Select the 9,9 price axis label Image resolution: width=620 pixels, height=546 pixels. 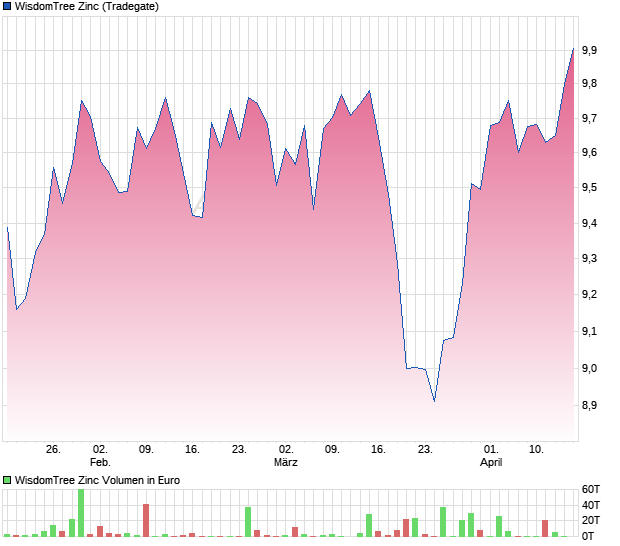pyautogui.click(x=589, y=50)
